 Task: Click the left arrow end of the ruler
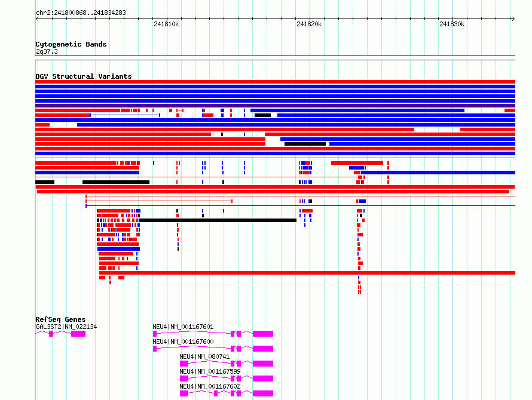pos(37,19)
